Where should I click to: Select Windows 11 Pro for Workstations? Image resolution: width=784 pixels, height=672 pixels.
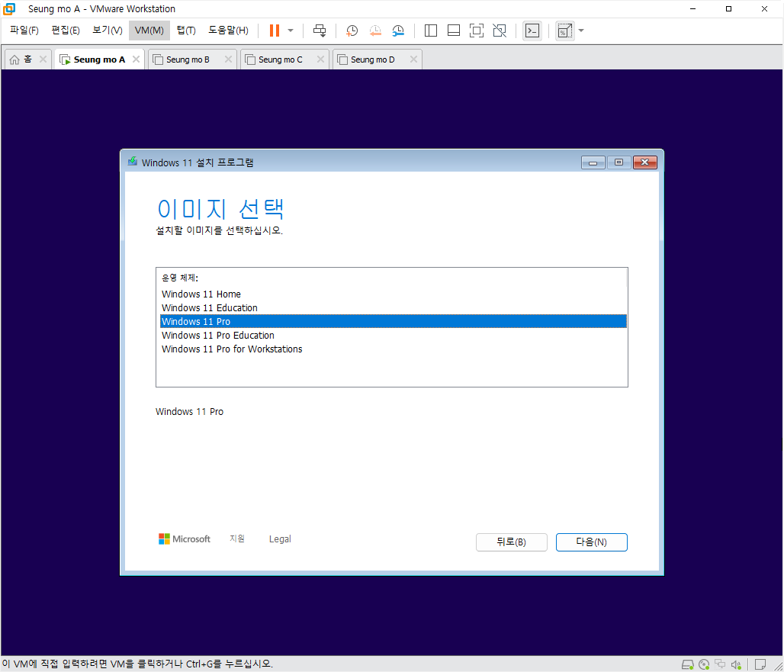pos(393,349)
